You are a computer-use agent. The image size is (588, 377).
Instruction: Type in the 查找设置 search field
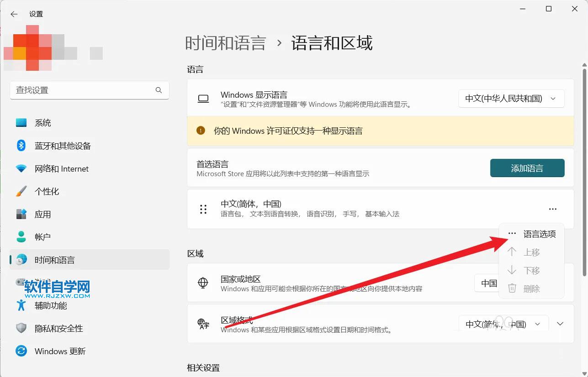[x=82, y=90]
